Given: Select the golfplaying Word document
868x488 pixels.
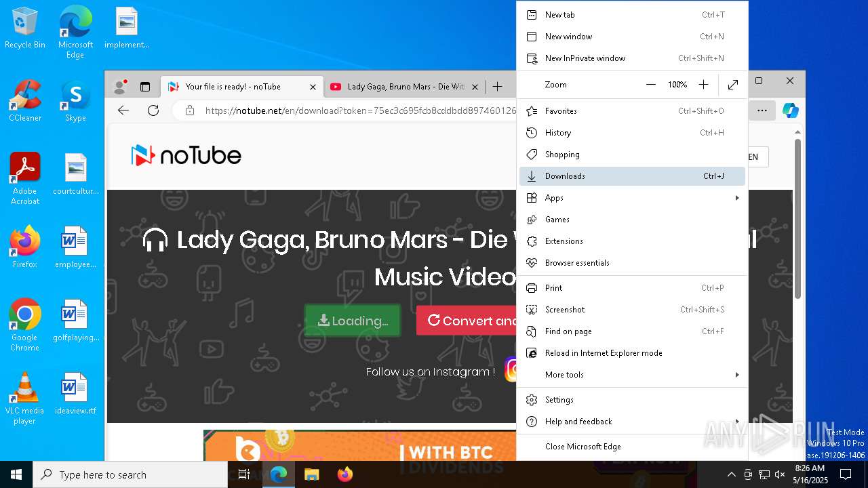Looking at the screenshot, I should (x=75, y=321).
